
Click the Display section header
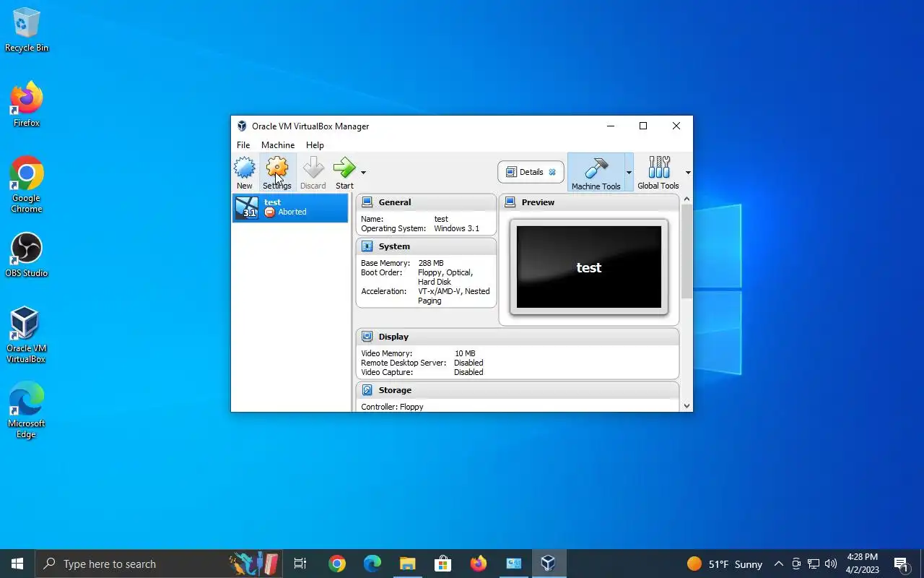[518, 337]
